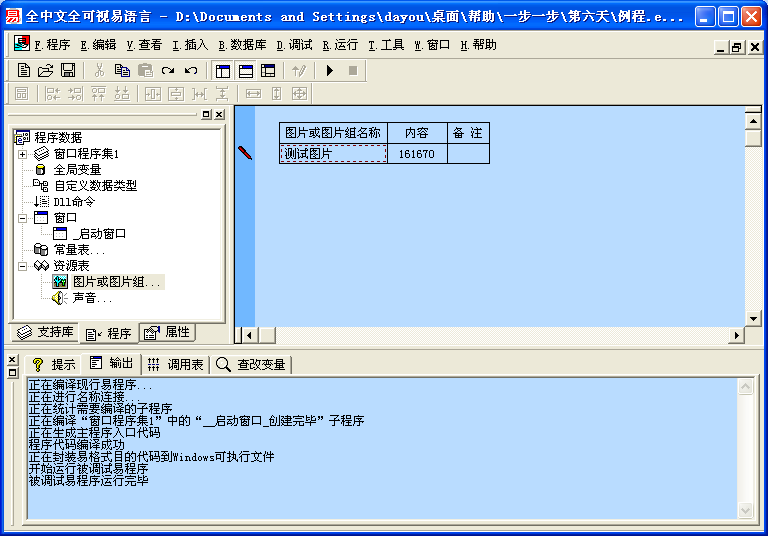Open the E.编辑 menu

point(98,46)
